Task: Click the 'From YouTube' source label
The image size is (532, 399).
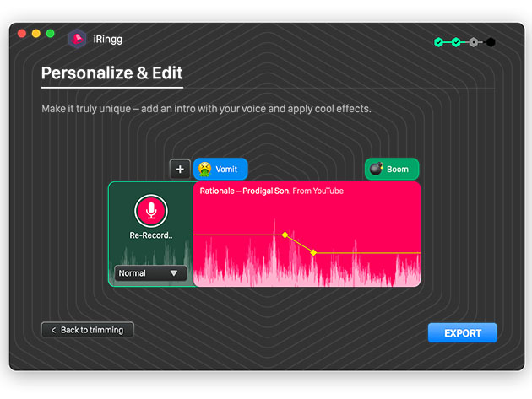Action: (x=318, y=191)
